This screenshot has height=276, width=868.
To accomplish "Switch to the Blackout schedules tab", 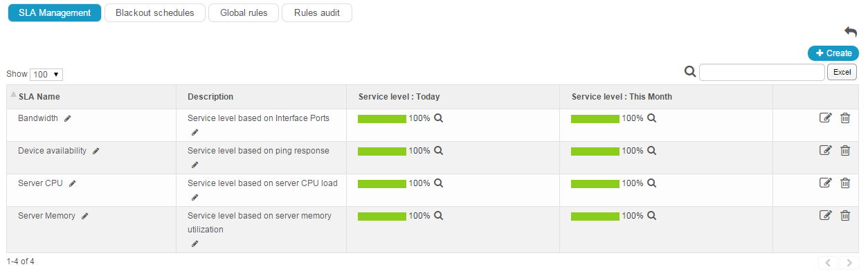I will coord(155,13).
